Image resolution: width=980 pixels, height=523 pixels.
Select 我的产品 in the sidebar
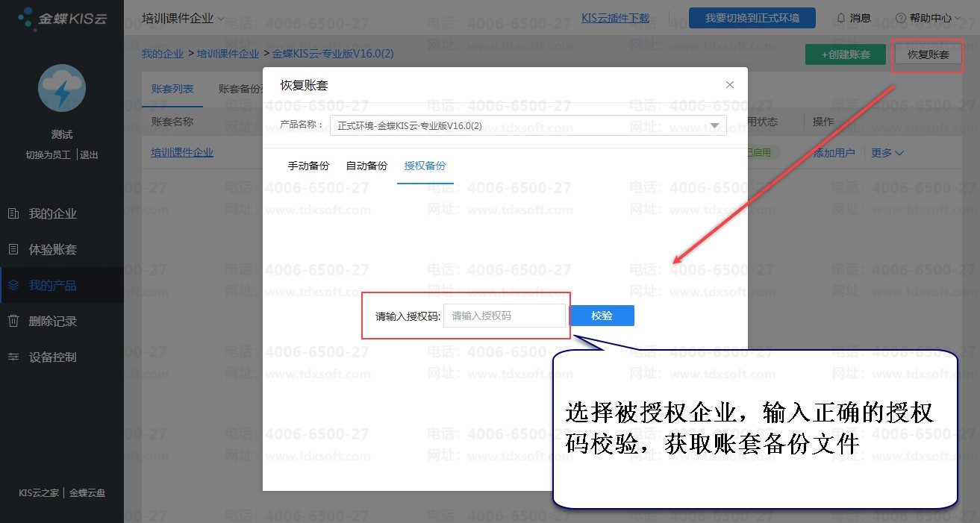coord(52,286)
